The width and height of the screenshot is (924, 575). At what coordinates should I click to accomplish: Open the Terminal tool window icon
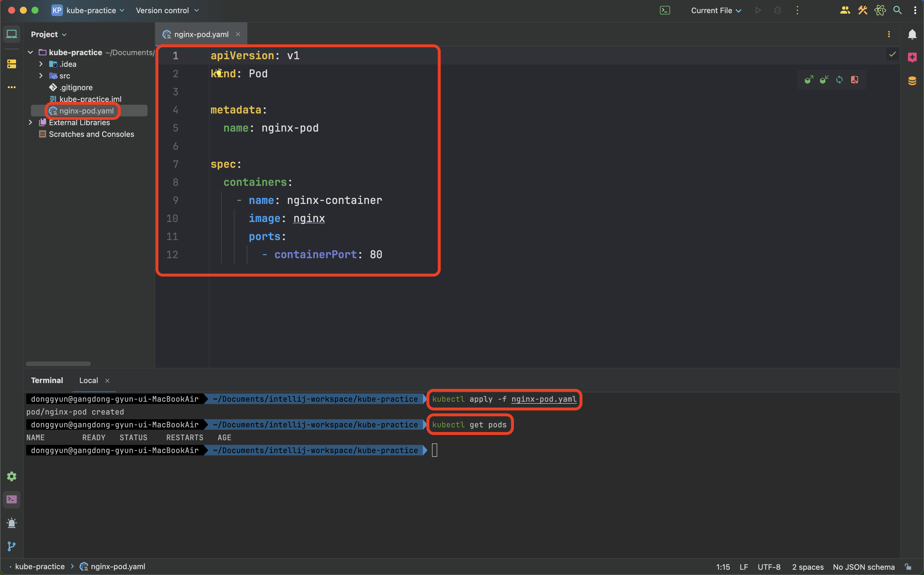[12, 499]
